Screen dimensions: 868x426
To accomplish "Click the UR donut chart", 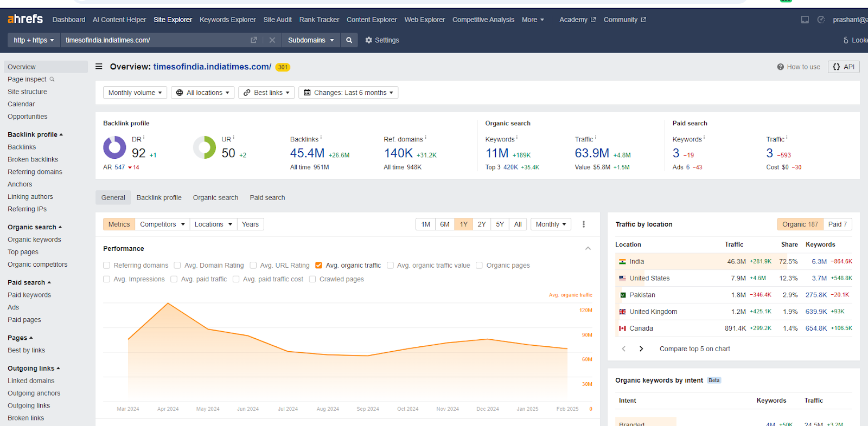I will pos(205,147).
